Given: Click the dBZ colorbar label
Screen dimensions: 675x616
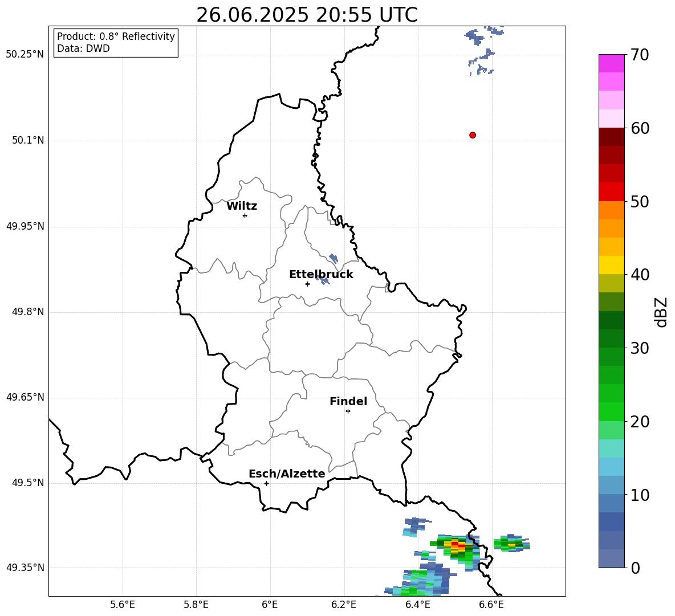Looking at the screenshot, I should [x=661, y=312].
